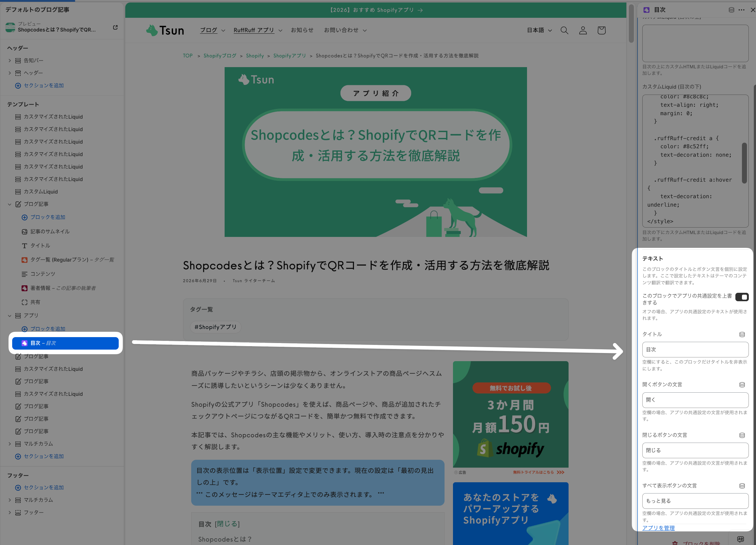The width and height of the screenshot is (756, 545).
Task: Open the shopping cart icon in store header
Action: tap(602, 30)
